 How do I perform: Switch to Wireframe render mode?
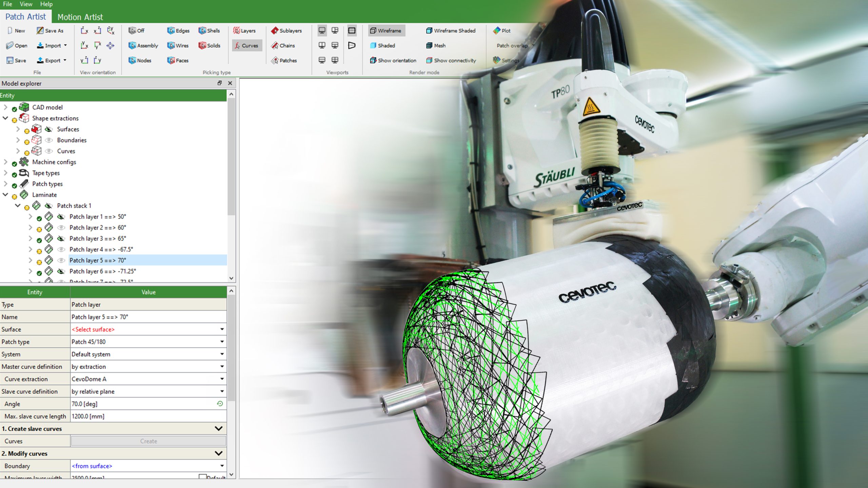tap(386, 31)
